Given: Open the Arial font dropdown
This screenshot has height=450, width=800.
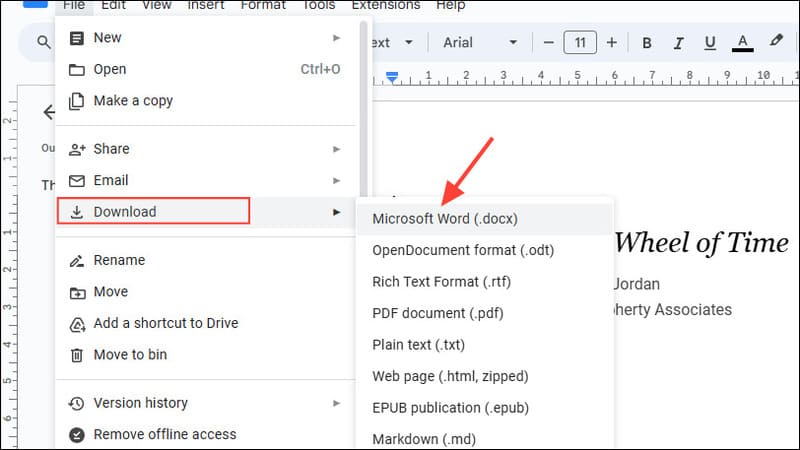Looking at the screenshot, I should click(480, 42).
